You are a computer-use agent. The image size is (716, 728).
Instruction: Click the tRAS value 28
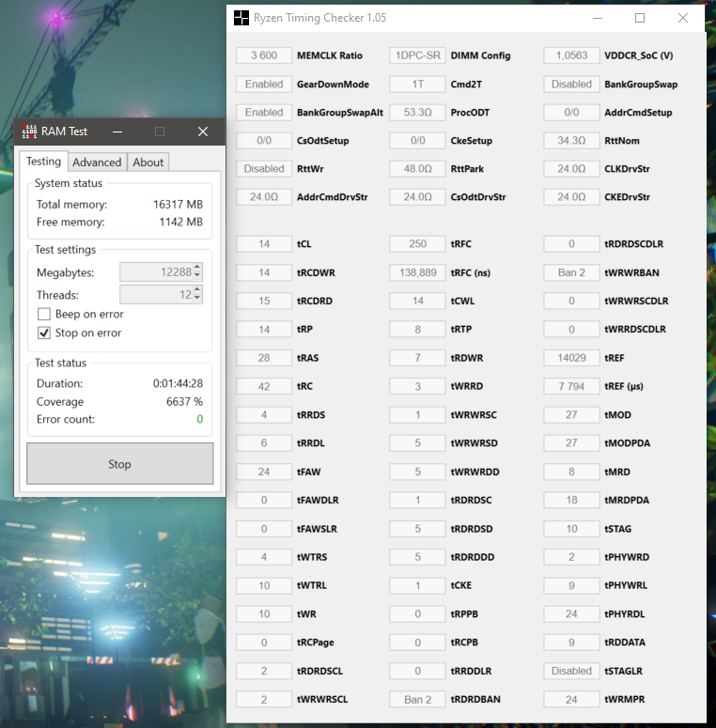pos(264,358)
